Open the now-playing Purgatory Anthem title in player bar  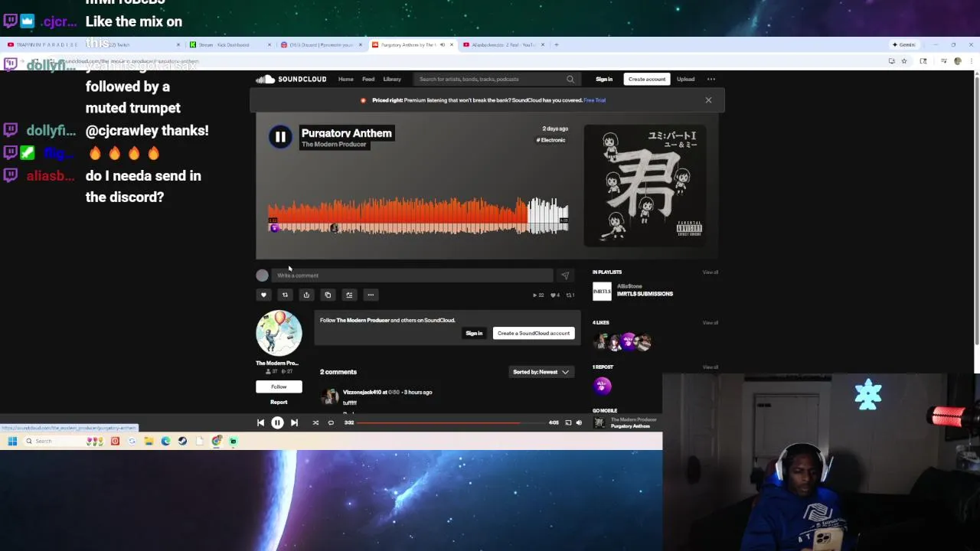pyautogui.click(x=631, y=426)
